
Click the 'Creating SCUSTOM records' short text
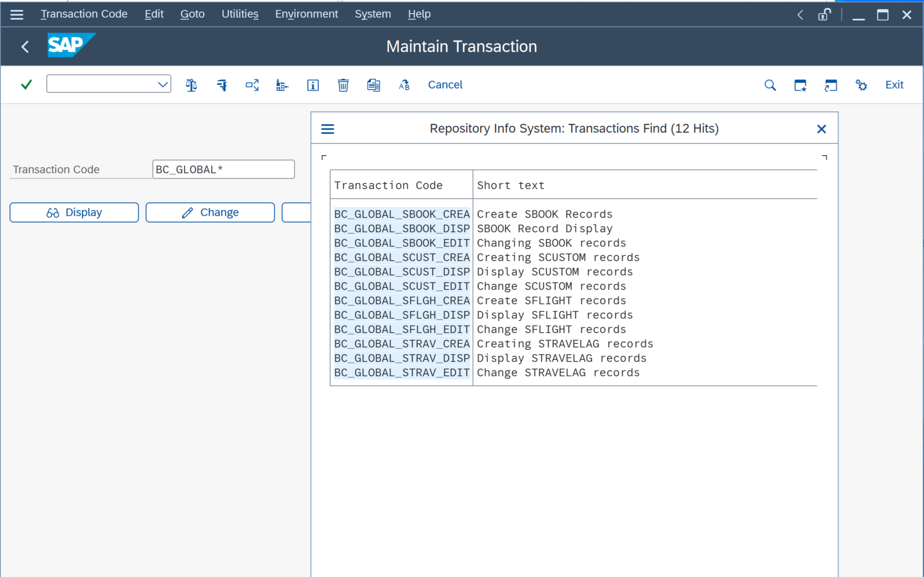[558, 257]
